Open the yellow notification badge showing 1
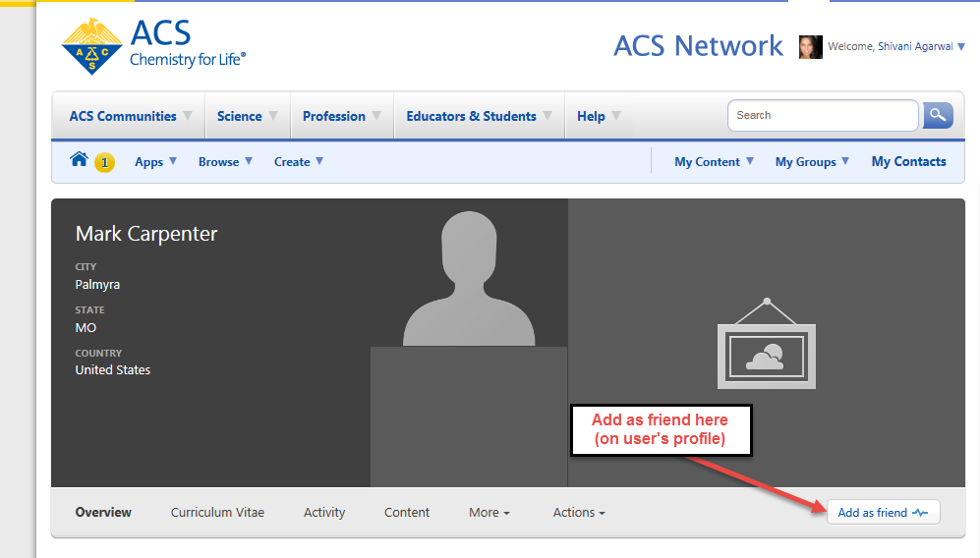This screenshot has width=980, height=558. pos(104,162)
